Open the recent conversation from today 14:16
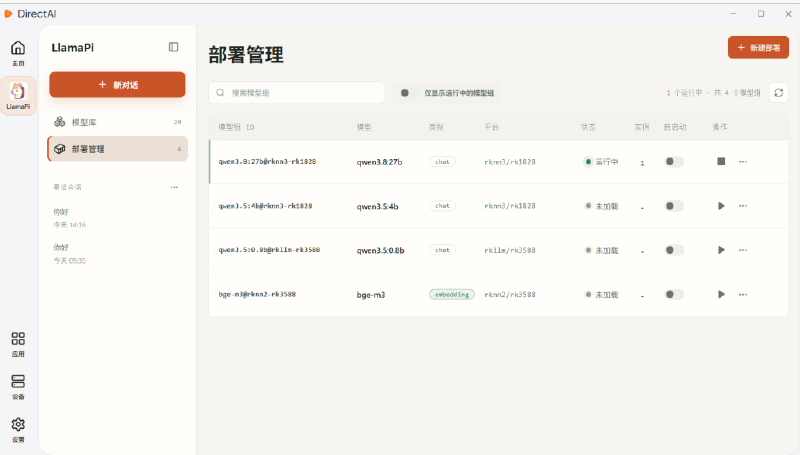 [x=115, y=218]
